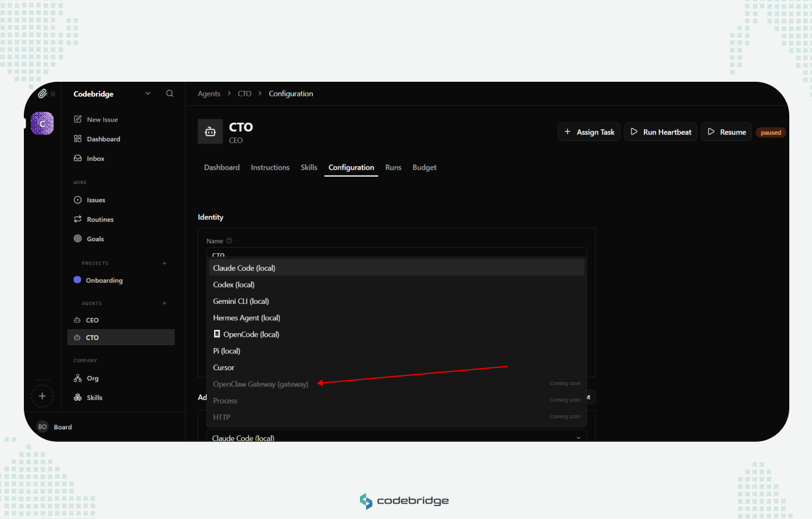The height and width of the screenshot is (519, 812).
Task: Add a new agent with plus icon
Action: click(x=165, y=303)
